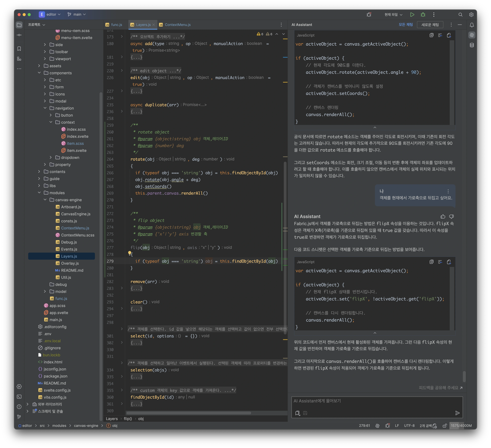Viewport: 491px width, 448px height.
Task: Switch to the ContextMenu.js editor tab
Action: click(x=175, y=25)
